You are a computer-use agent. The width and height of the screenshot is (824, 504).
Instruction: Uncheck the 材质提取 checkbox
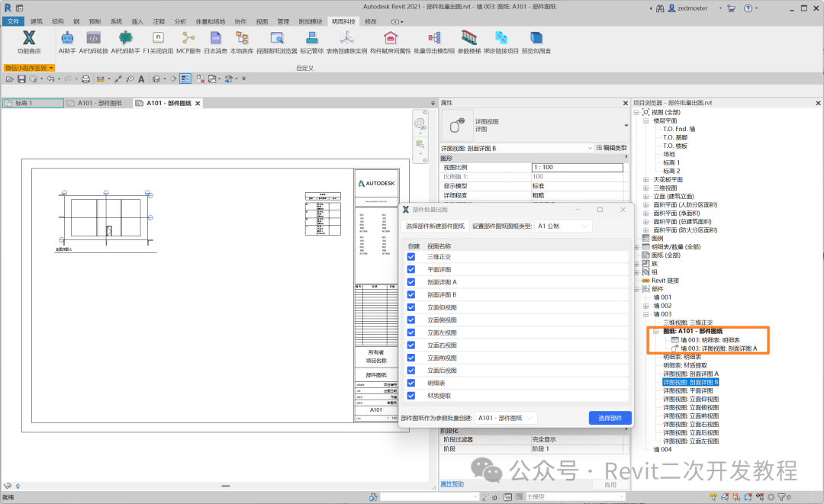coord(411,395)
